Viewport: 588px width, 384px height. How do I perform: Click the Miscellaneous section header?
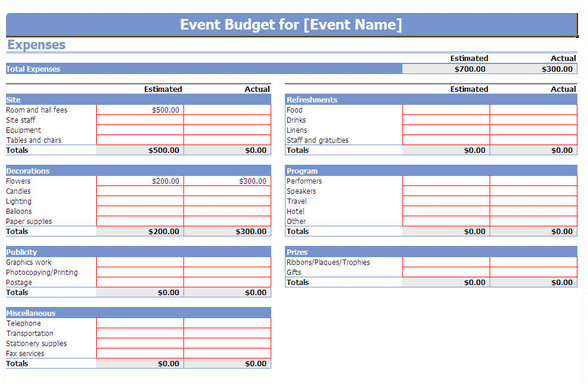pos(138,313)
